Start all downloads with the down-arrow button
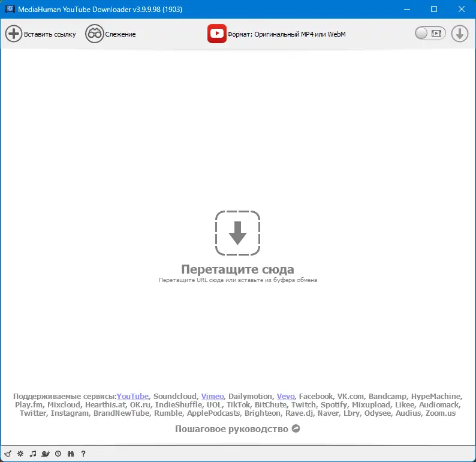Screen dimensions: 476x462 click(460, 34)
